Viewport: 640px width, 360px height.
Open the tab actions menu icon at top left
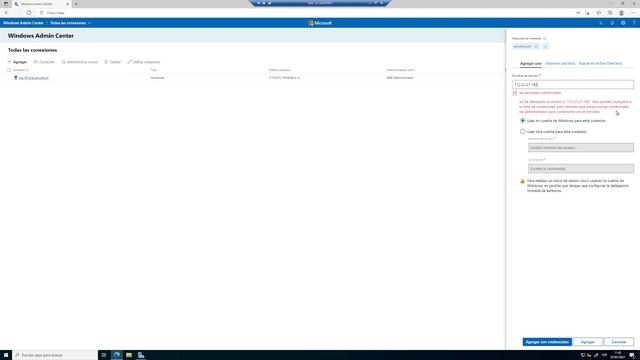click(6, 4)
